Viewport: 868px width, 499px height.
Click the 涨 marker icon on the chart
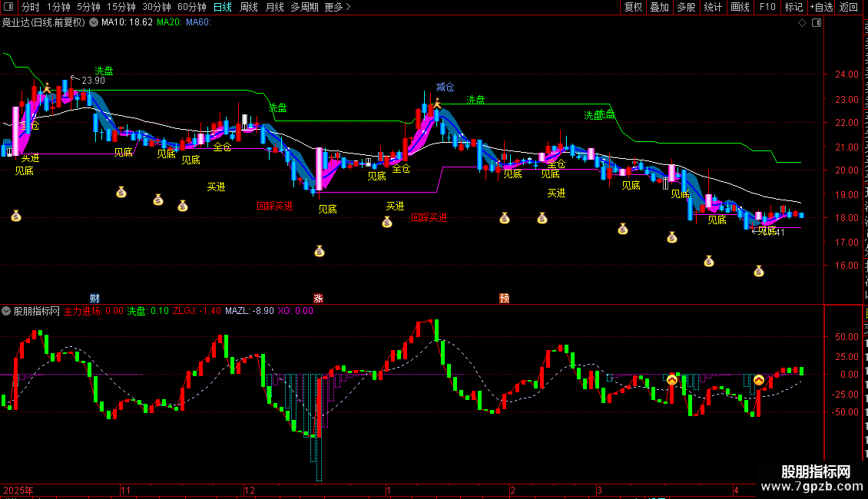tap(318, 298)
